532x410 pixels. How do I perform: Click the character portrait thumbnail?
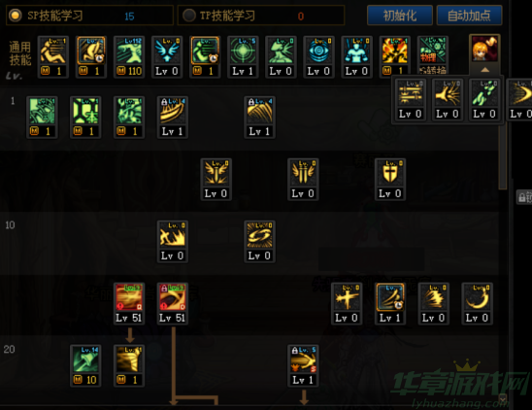click(484, 50)
